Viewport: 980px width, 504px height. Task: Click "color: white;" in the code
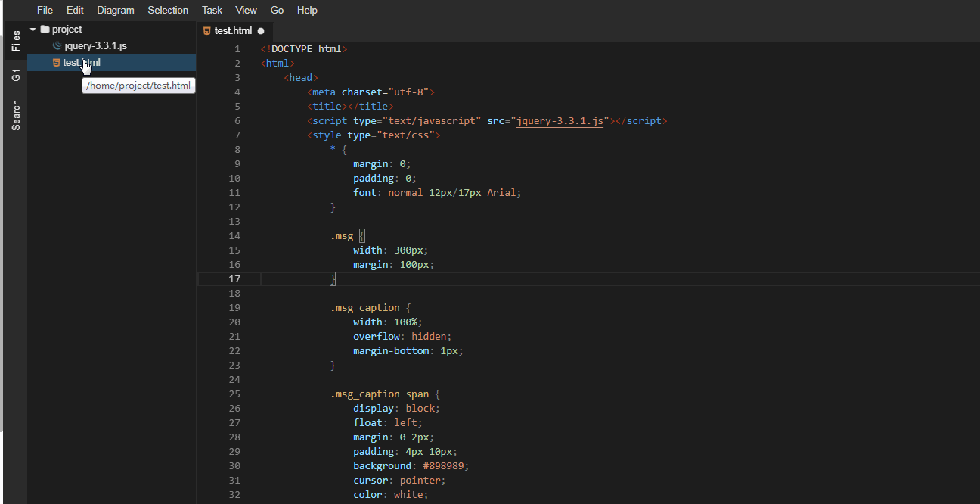(391, 495)
